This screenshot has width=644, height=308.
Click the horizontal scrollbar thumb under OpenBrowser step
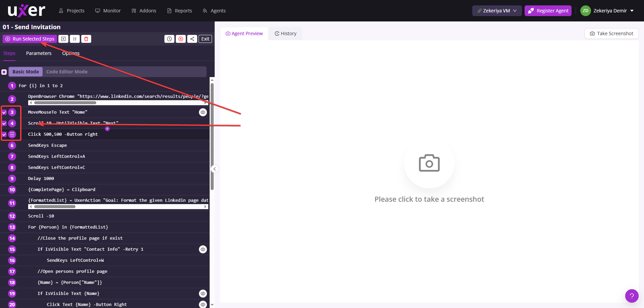[x=65, y=103]
